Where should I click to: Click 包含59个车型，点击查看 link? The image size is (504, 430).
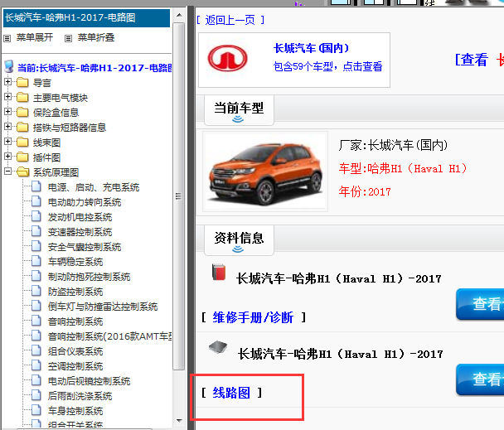click(328, 66)
